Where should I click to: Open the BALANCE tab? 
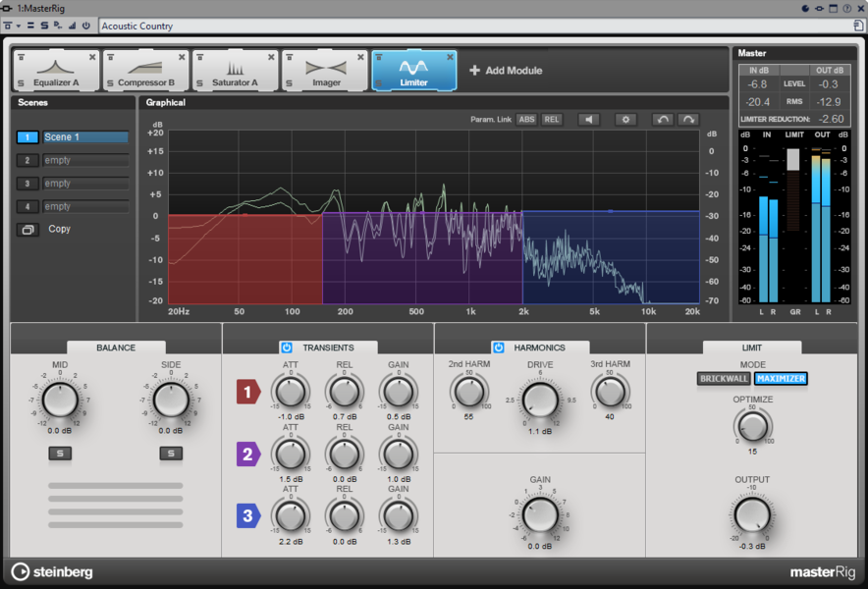[x=116, y=348]
